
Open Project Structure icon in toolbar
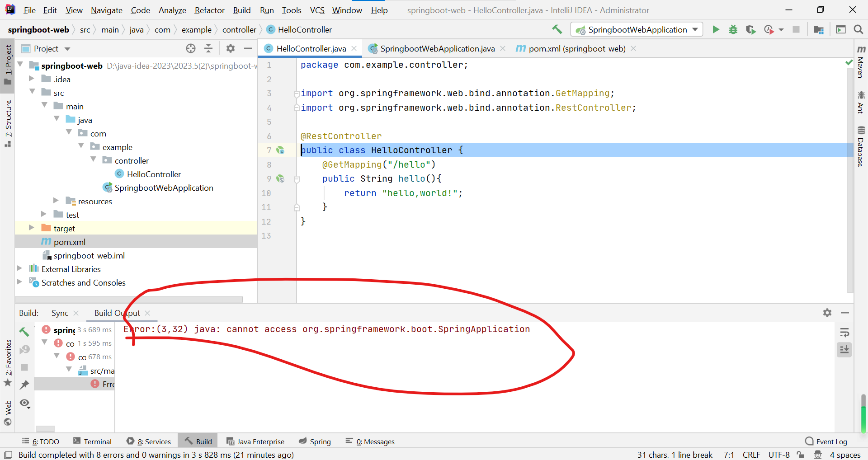coord(819,29)
